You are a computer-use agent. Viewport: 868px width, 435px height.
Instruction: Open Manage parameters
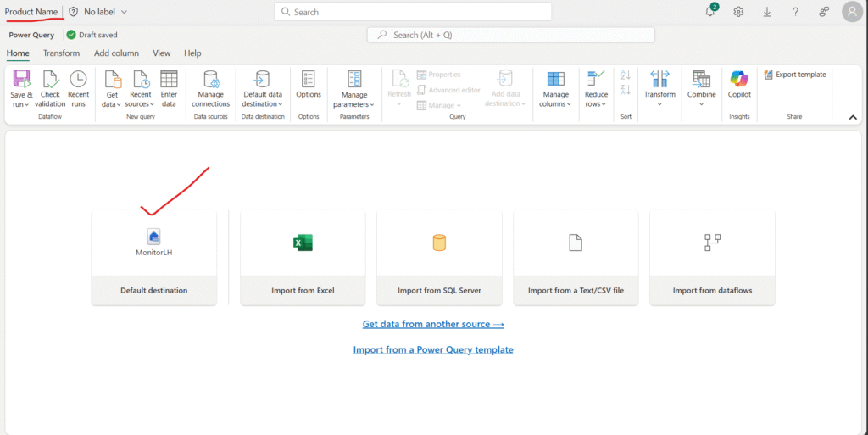click(x=354, y=89)
